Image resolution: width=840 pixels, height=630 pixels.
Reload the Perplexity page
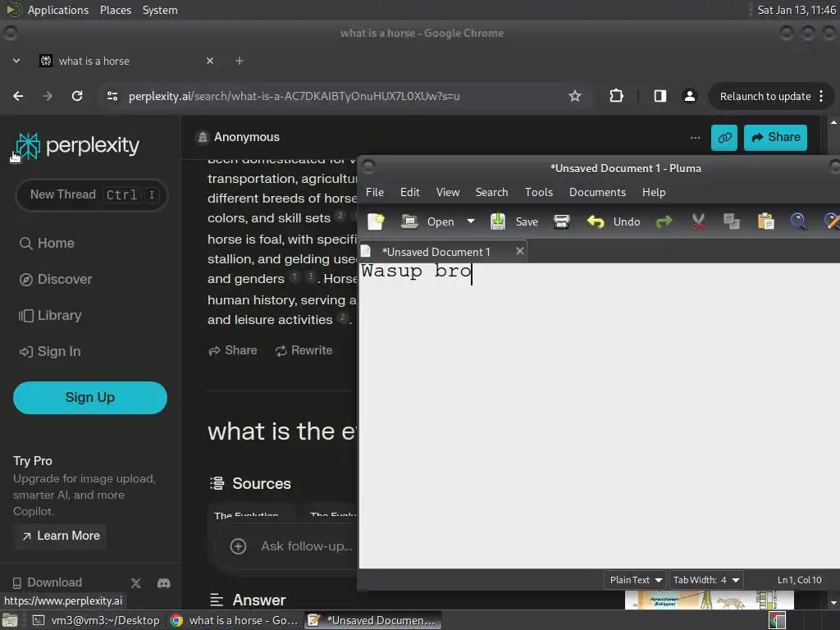[77, 96]
